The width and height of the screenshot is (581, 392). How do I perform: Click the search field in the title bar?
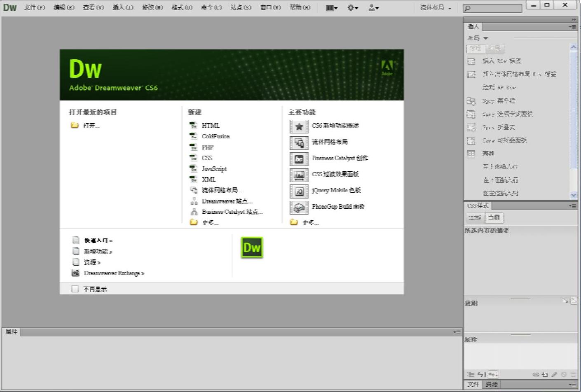pos(492,8)
